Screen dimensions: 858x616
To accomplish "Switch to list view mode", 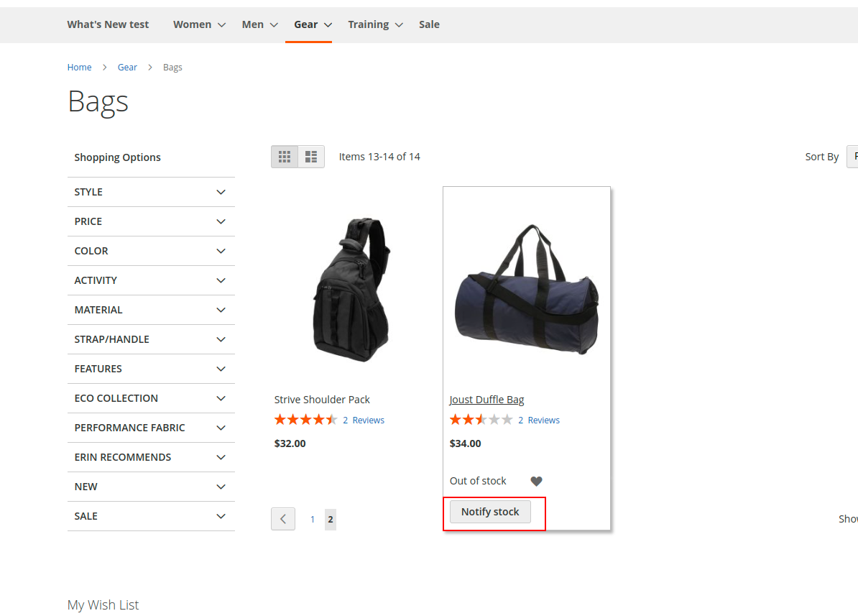I will point(311,157).
